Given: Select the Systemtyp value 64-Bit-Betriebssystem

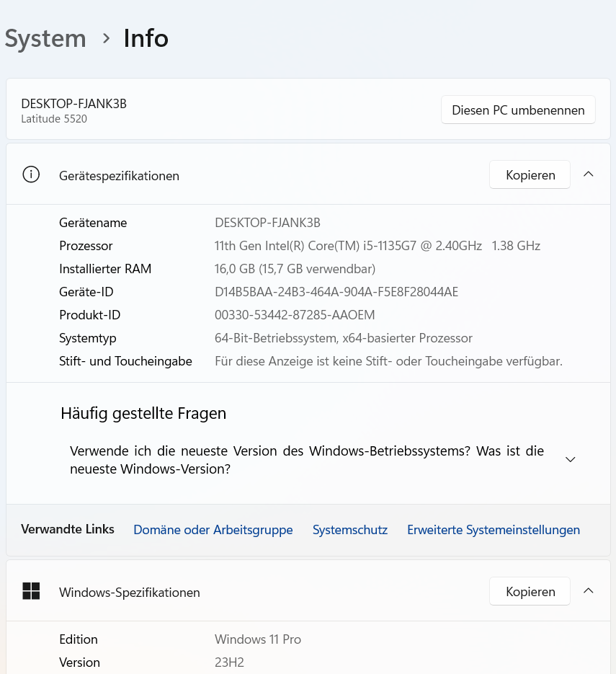Looking at the screenshot, I should (x=344, y=338).
